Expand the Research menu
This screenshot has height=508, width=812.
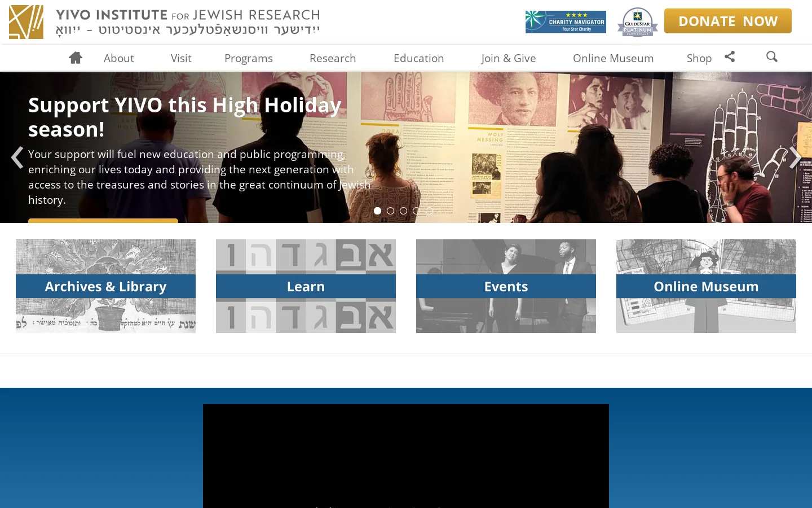coord(333,58)
